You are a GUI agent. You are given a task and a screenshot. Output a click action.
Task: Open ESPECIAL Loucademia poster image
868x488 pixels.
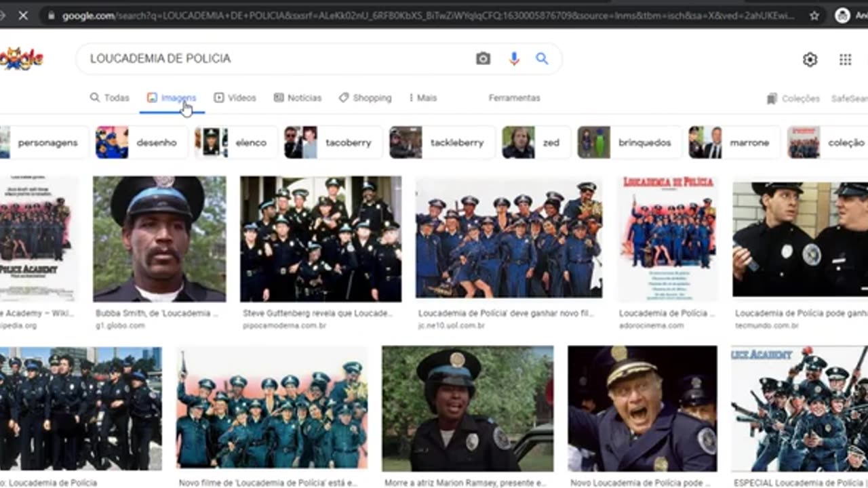800,409
